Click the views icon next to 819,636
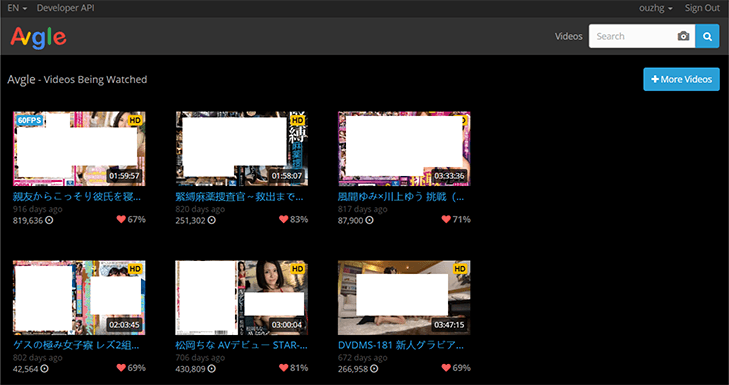 49,220
